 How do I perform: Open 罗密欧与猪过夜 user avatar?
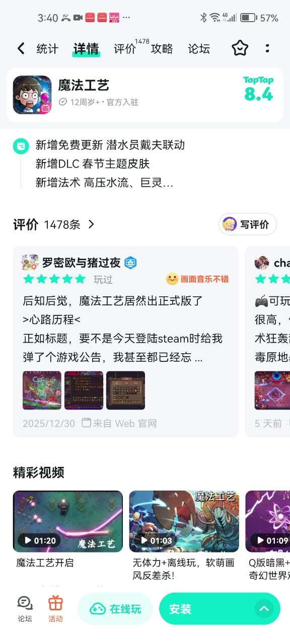pos(30,263)
